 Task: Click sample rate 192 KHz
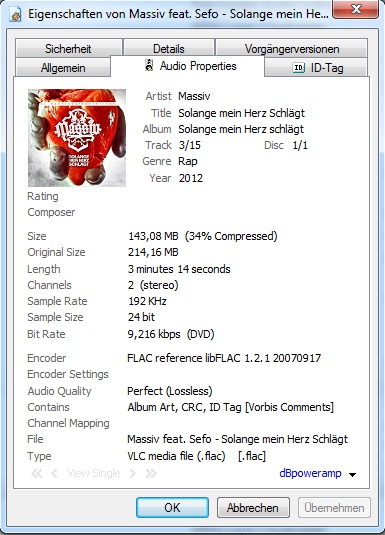pyautogui.click(x=147, y=301)
